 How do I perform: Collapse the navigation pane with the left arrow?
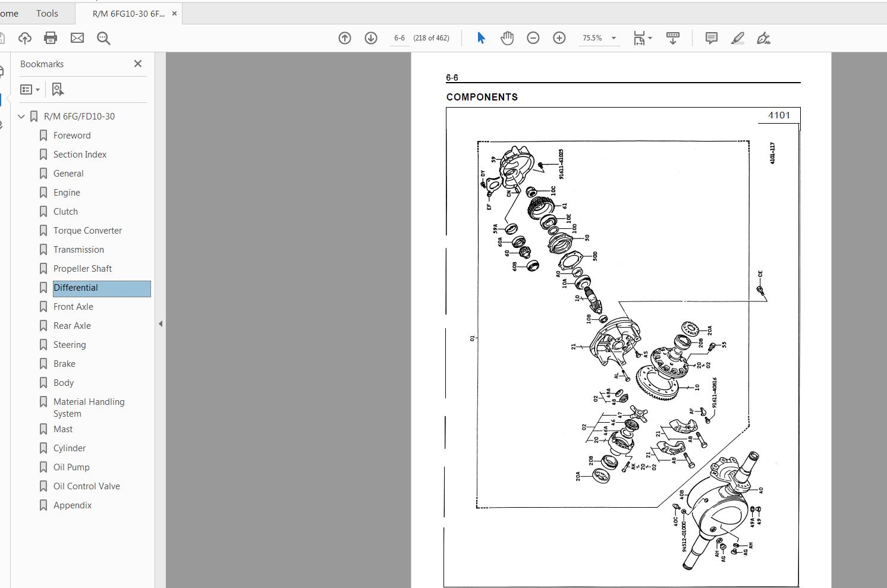click(160, 324)
